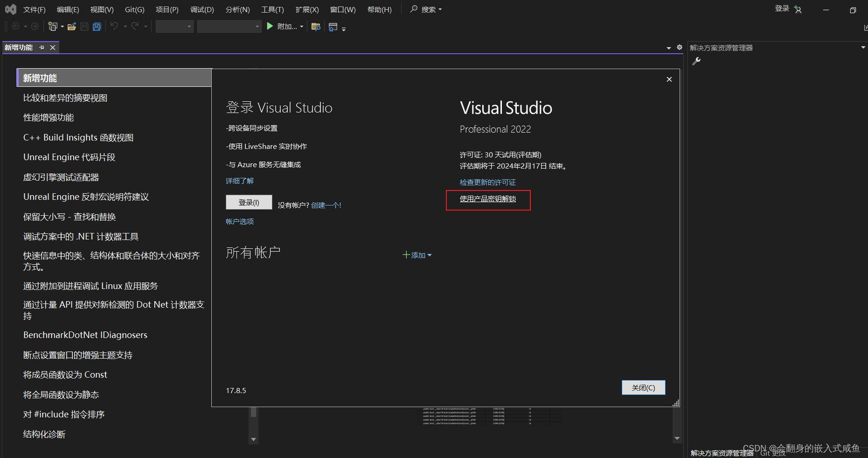Click the Visual Studio logo icon
This screenshot has height=458, width=868.
coord(11,9)
